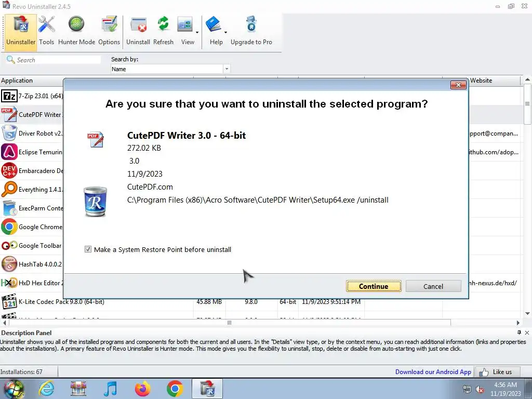This screenshot has width=532, height=399.
Task: Select Google Chrome list icon
Action: tap(9, 227)
